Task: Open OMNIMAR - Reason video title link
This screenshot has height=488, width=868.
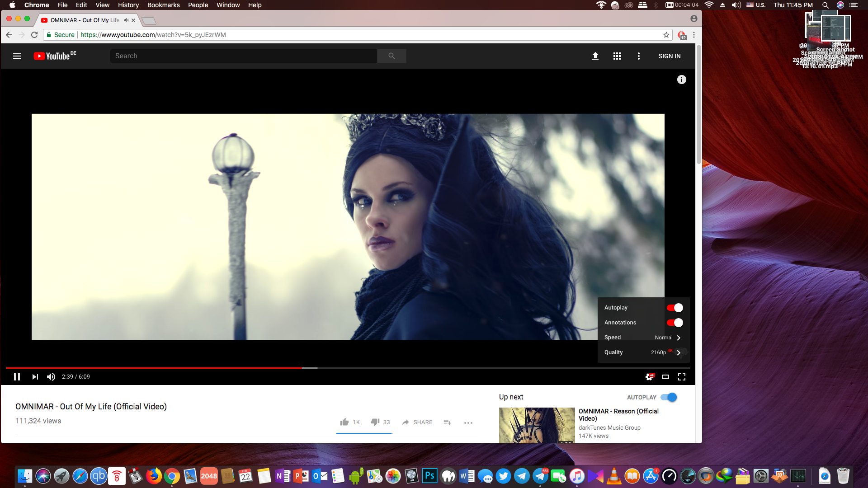Action: tap(618, 415)
